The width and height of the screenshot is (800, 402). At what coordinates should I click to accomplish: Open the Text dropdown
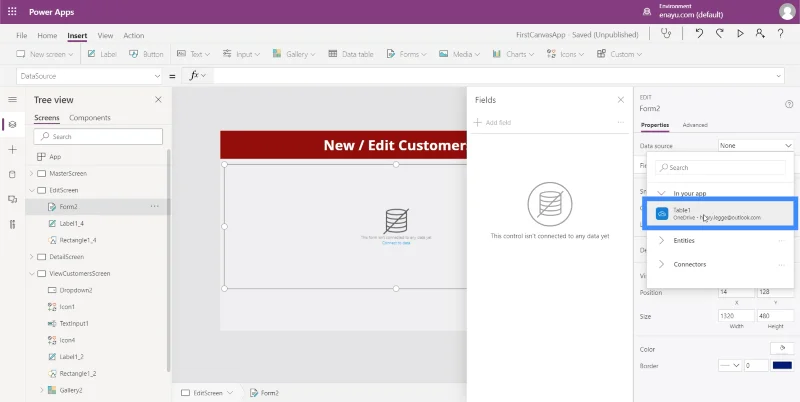194,54
